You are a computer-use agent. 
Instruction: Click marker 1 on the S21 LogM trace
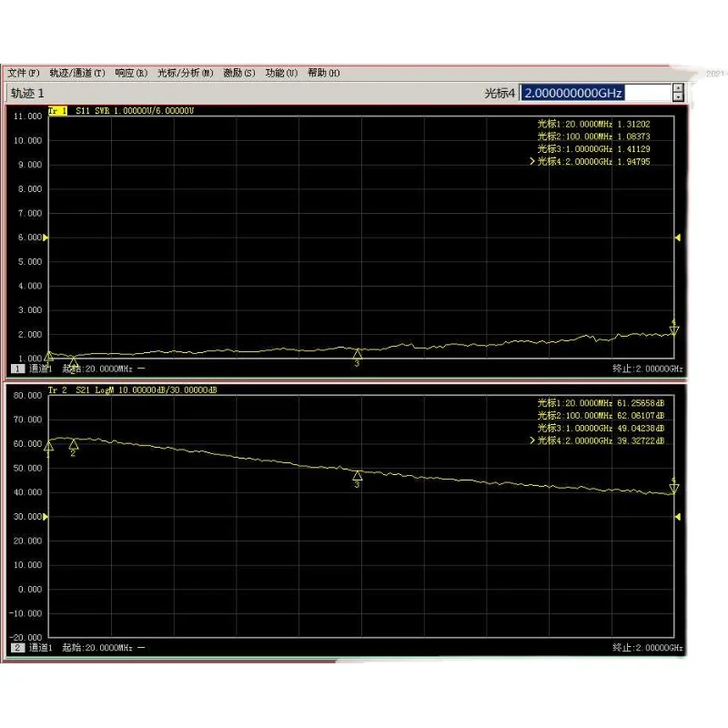48,447
